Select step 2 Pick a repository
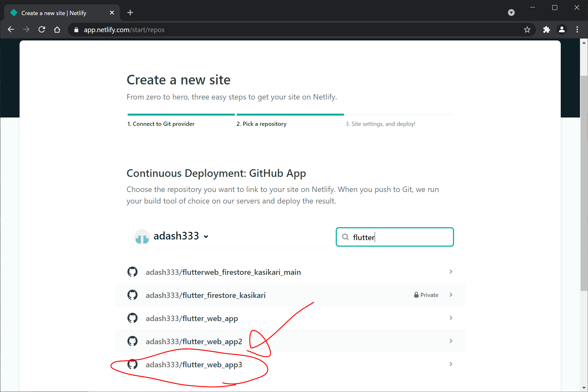The width and height of the screenshot is (588, 392). click(261, 124)
